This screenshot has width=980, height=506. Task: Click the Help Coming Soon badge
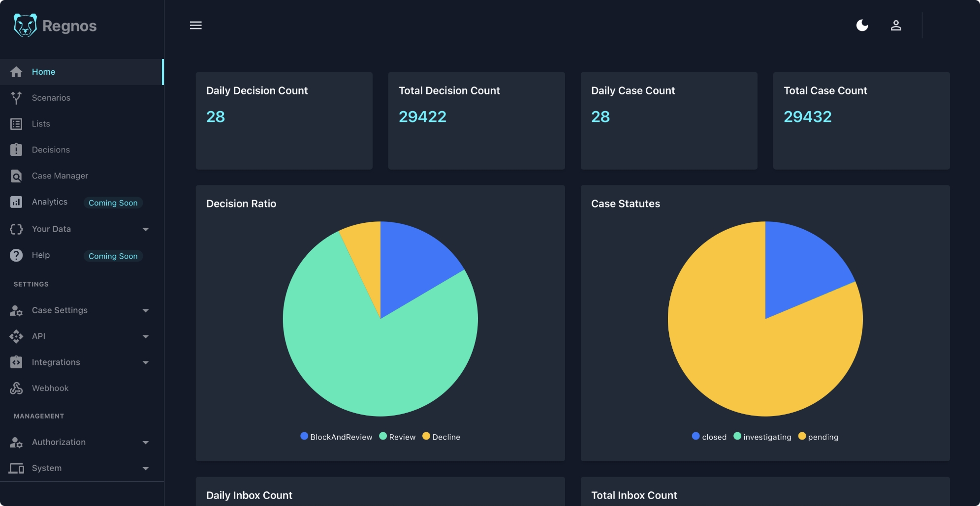[x=113, y=256]
